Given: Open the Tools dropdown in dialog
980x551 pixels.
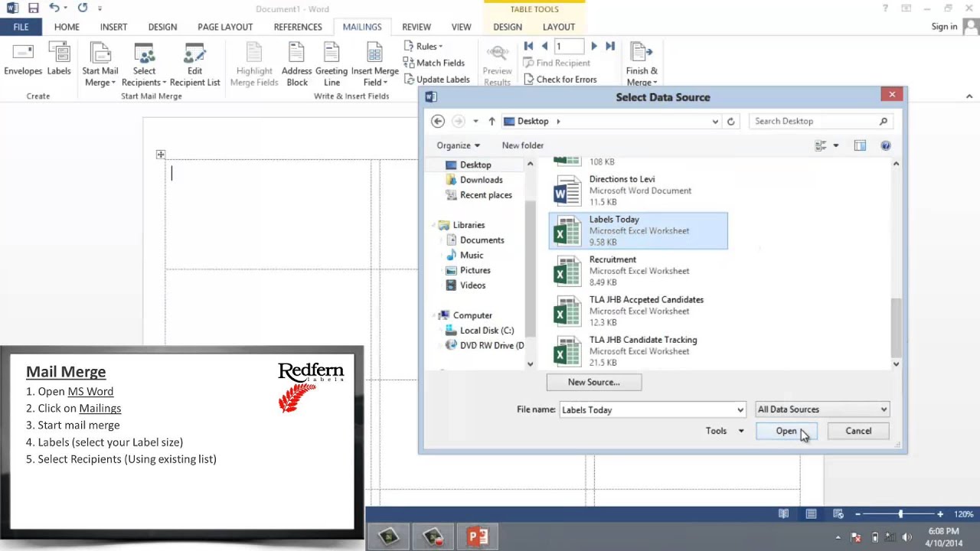Looking at the screenshot, I should coord(724,431).
